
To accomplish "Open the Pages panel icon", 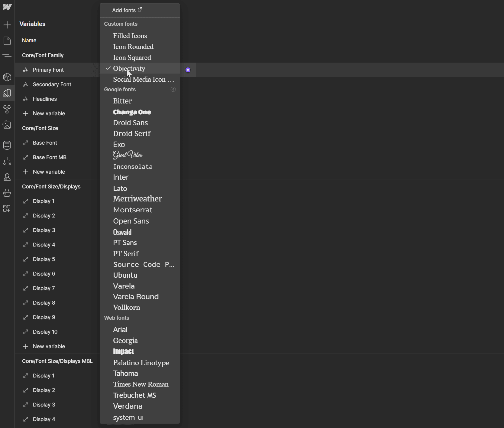I will (x=7, y=41).
